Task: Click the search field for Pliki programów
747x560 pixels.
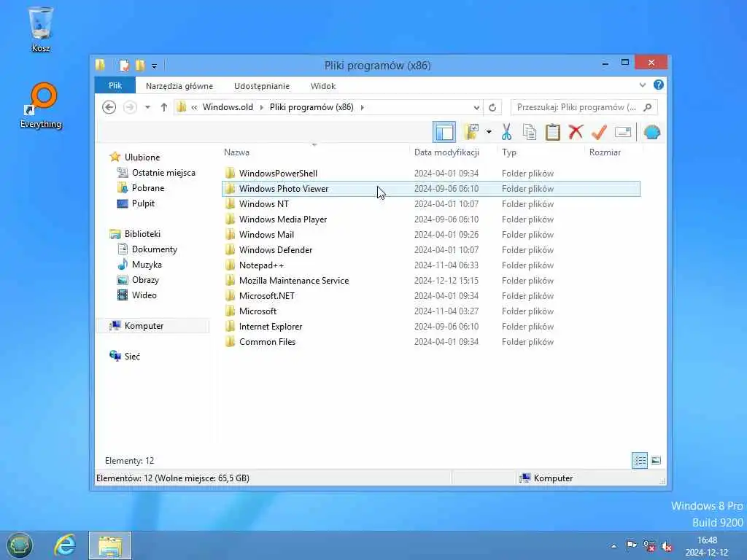Action: pos(584,107)
